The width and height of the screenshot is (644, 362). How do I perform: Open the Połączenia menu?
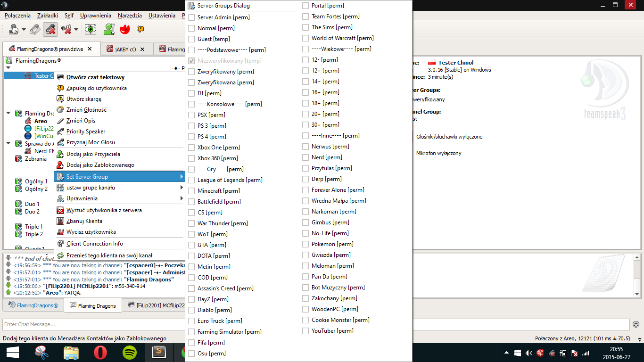[17, 16]
